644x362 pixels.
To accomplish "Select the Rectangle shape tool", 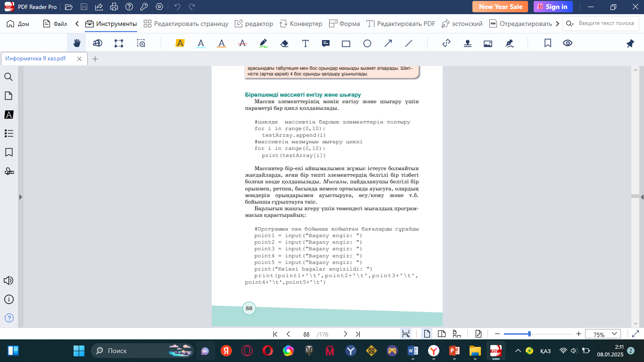I will pyautogui.click(x=346, y=43).
